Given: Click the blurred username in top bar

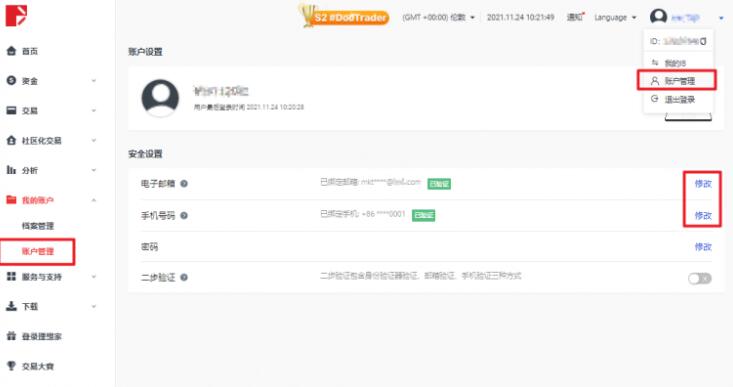Looking at the screenshot, I should pyautogui.click(x=685, y=18).
